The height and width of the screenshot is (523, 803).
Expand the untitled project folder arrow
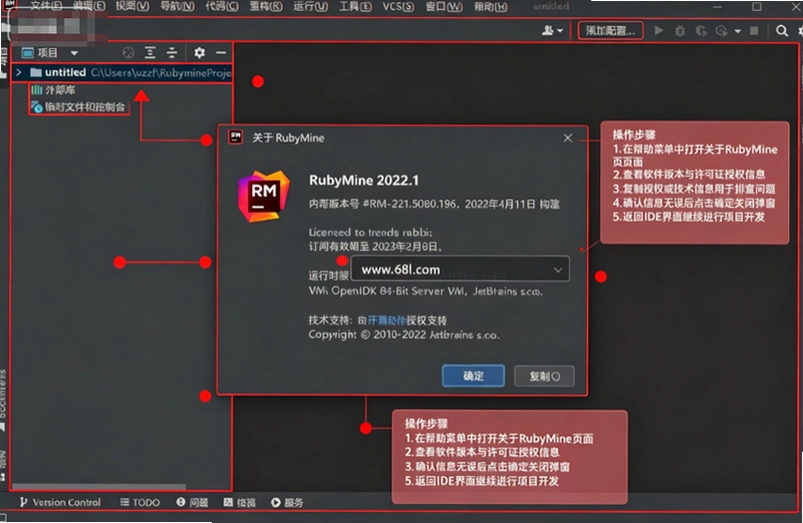point(18,72)
